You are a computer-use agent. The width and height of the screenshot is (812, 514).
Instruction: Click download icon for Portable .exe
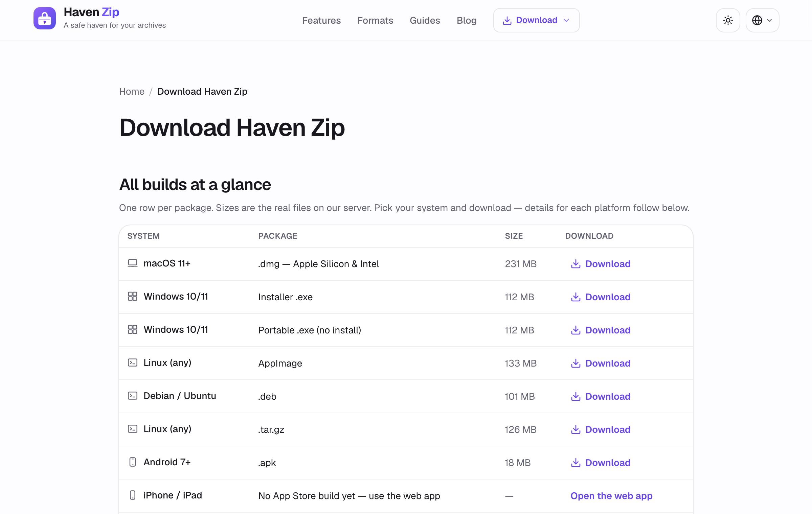(x=576, y=330)
